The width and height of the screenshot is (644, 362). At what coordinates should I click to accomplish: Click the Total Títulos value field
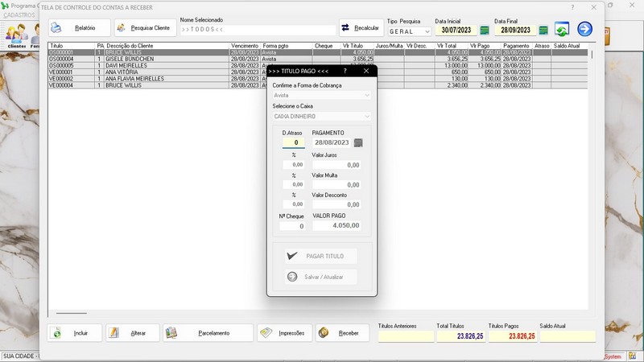460,336
